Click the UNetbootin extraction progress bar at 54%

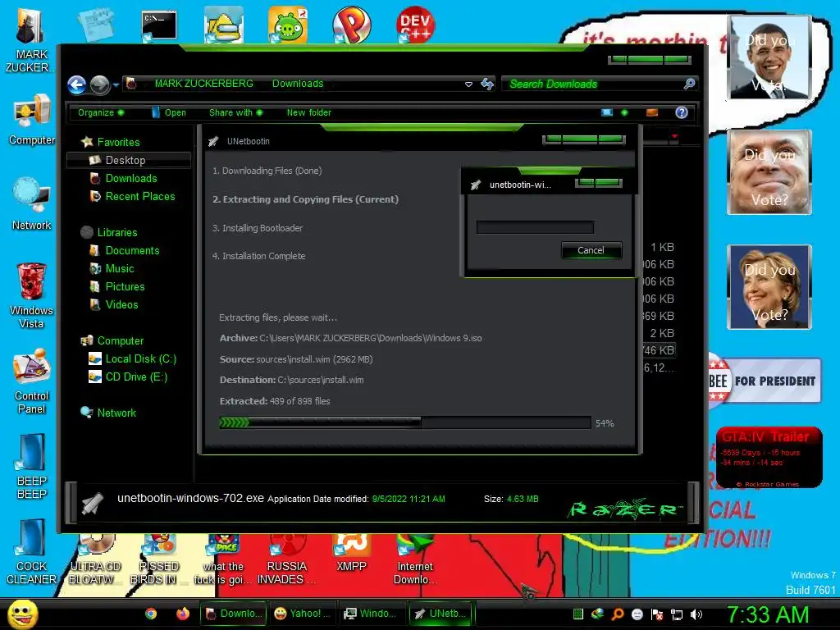tap(405, 422)
